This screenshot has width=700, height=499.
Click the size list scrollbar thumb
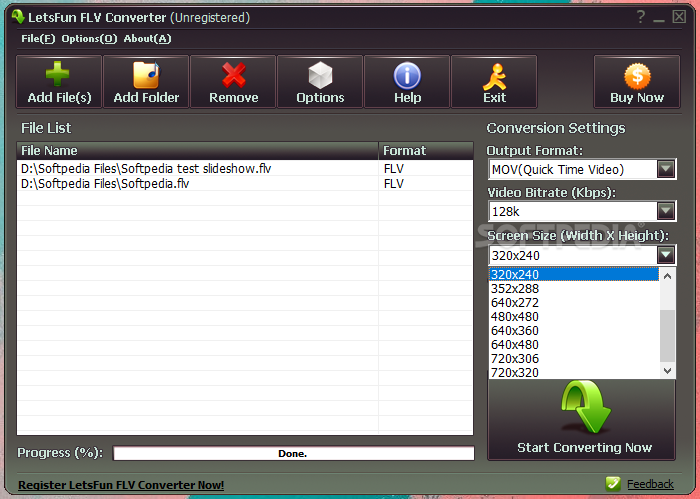pos(667,336)
